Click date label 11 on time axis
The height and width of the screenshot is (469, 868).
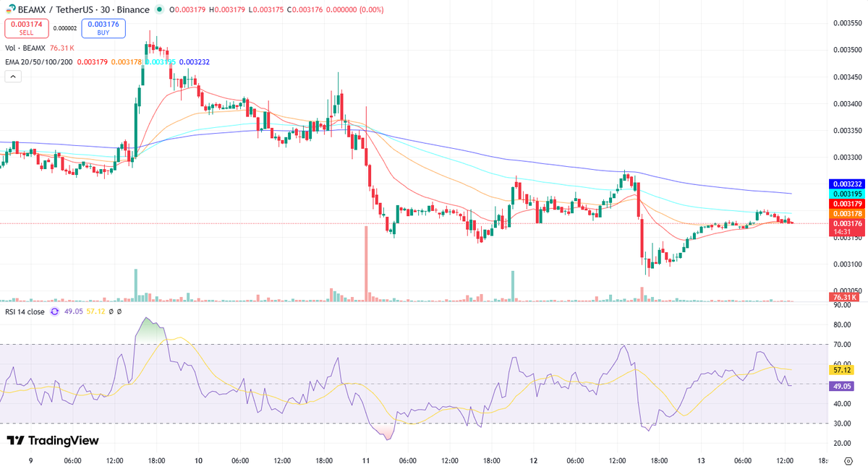[366, 460]
